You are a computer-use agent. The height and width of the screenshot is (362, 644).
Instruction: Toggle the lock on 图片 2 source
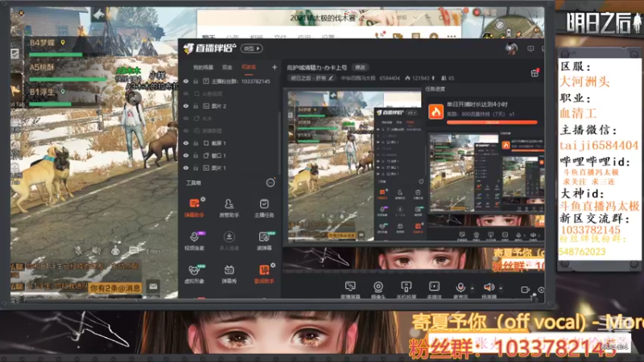pos(196,106)
